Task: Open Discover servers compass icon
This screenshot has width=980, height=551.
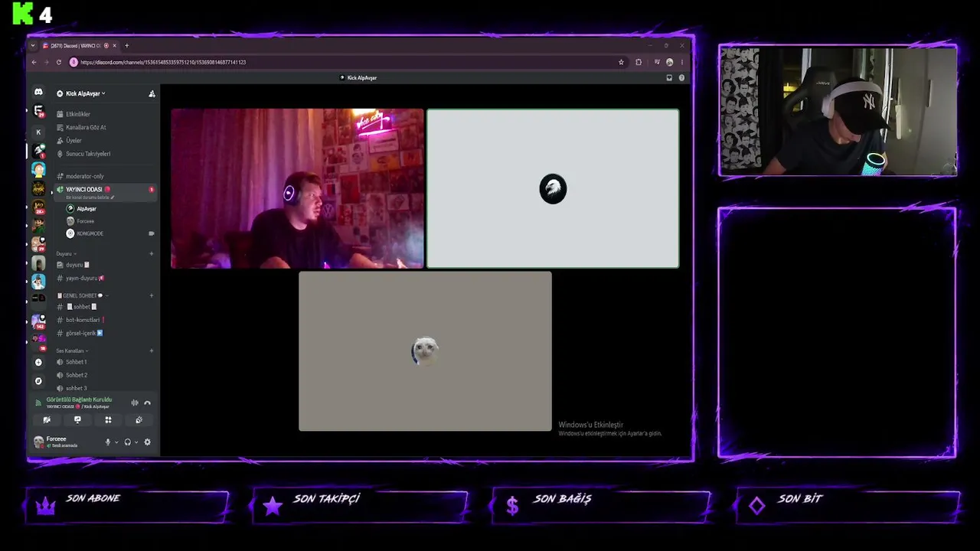Action: [x=38, y=380]
